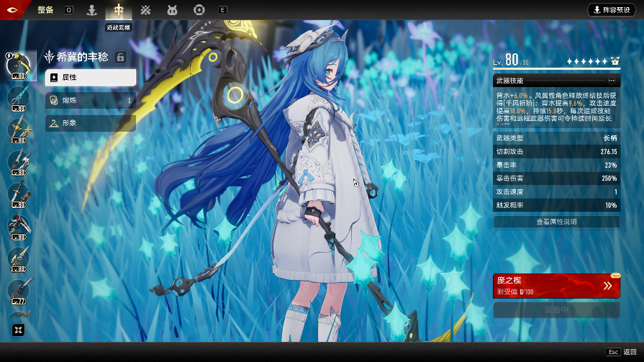
Task: Click the gift icon next to the stars
Action: tap(614, 61)
